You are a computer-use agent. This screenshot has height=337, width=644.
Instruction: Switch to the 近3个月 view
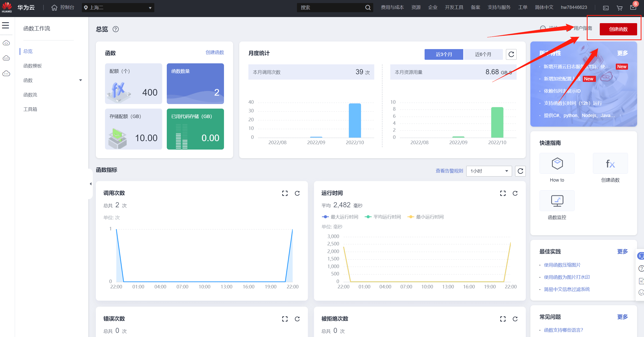pyautogui.click(x=444, y=54)
